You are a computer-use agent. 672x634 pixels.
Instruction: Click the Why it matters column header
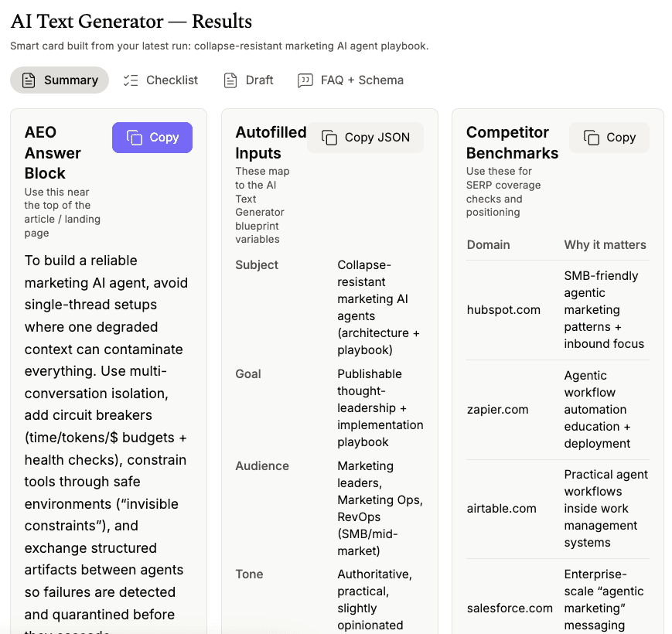pyautogui.click(x=605, y=245)
